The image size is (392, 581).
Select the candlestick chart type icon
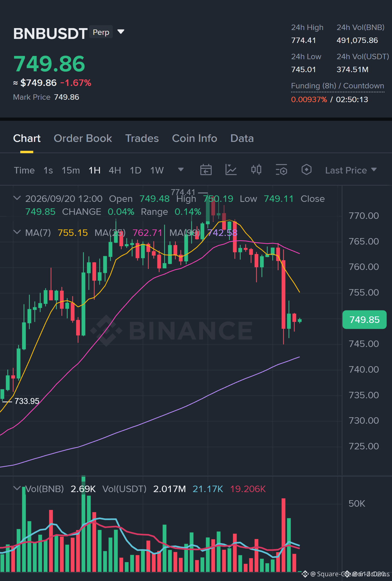256,170
